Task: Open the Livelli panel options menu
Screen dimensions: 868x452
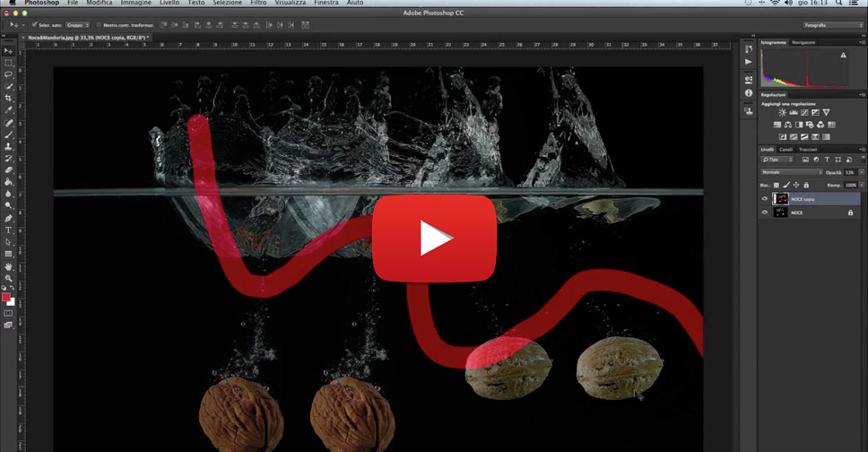Action: pyautogui.click(x=862, y=150)
